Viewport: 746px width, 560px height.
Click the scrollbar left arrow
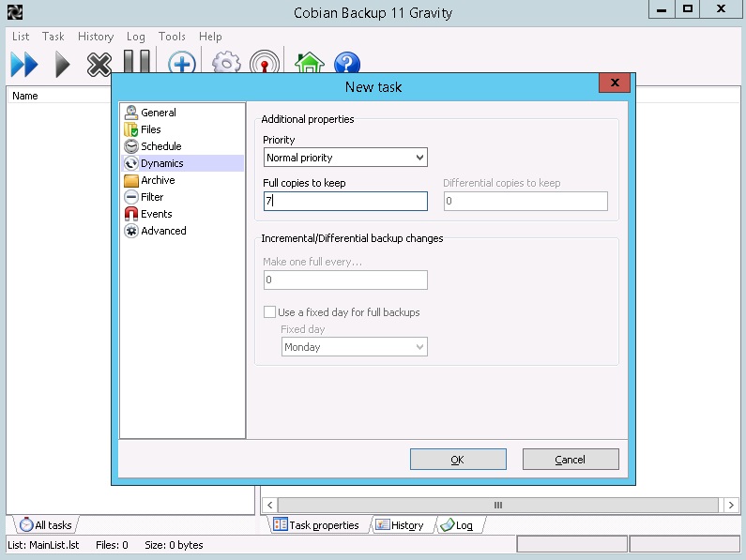tap(269, 505)
